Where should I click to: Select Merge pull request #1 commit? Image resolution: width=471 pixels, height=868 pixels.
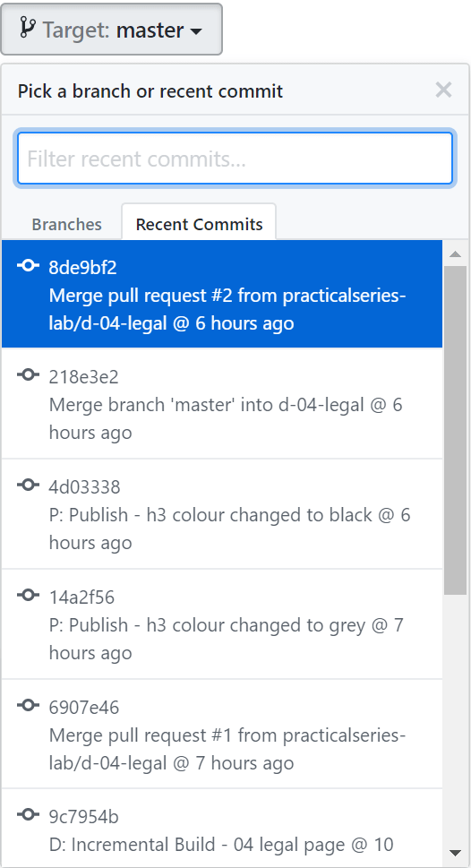coord(222,734)
